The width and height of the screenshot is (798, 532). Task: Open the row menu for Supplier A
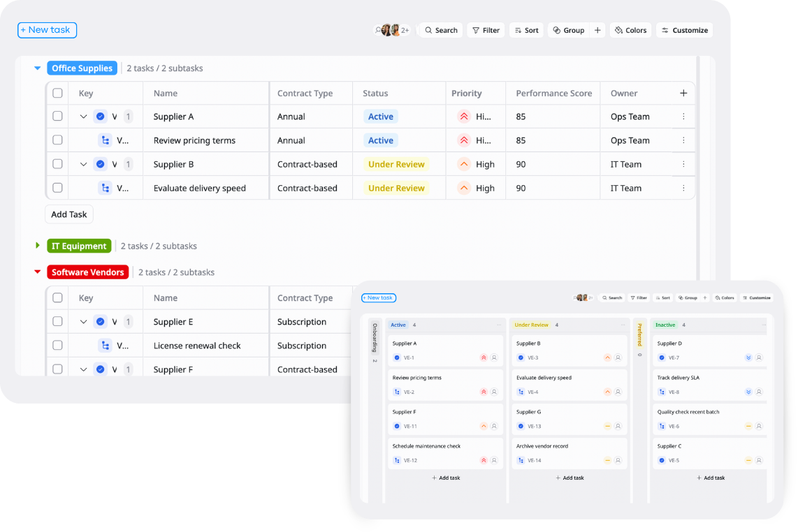[x=683, y=117]
